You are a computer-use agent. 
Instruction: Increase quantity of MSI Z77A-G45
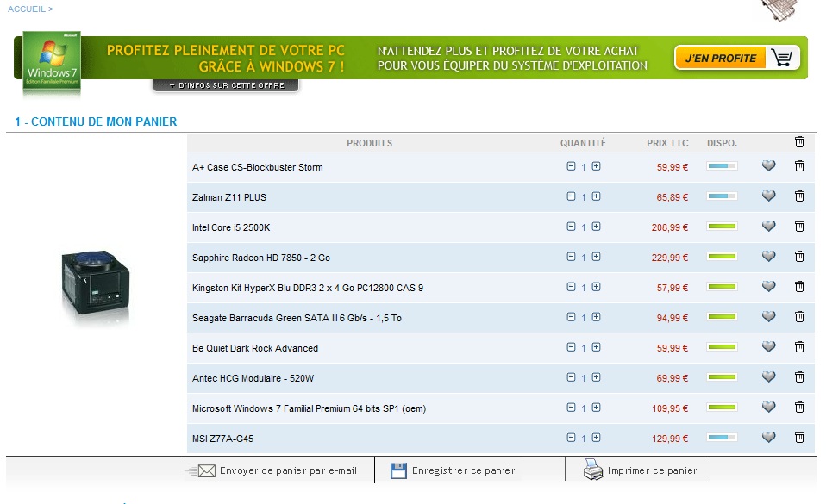596,438
